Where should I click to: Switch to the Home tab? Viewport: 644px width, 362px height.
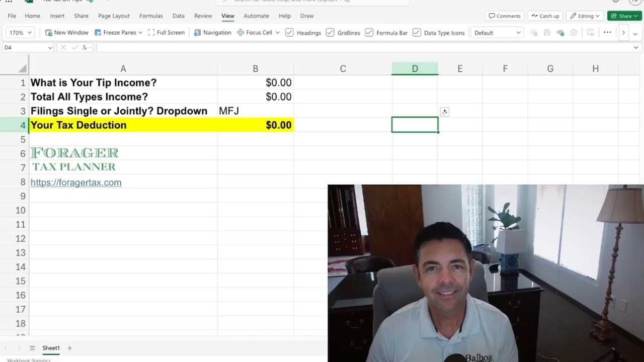32,16
